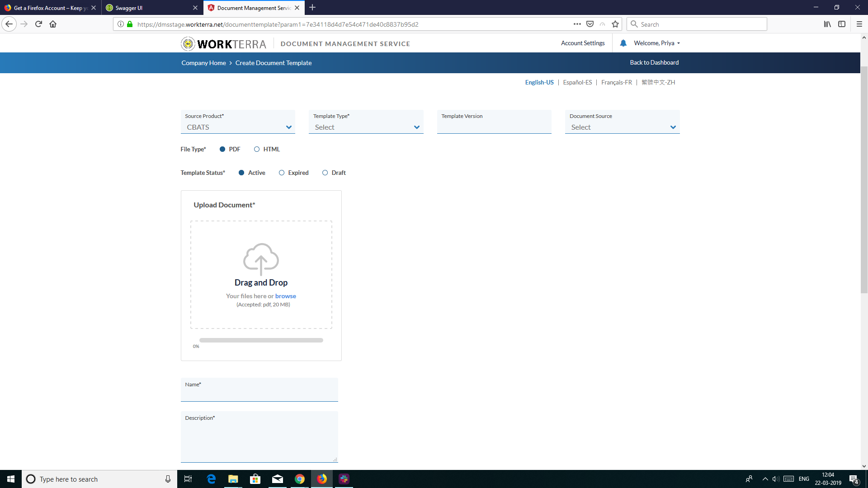Viewport: 868px width, 488px height.
Task: Open the Source Product dropdown
Action: 238,122
